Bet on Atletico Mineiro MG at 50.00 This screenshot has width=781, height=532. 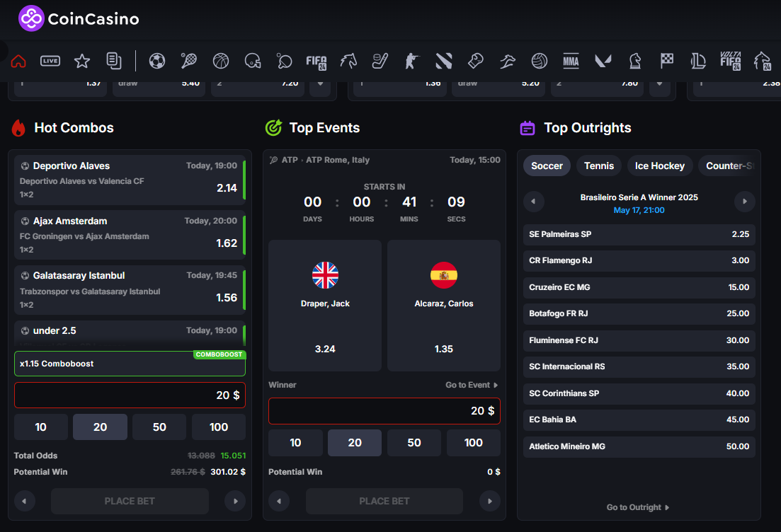pos(639,446)
